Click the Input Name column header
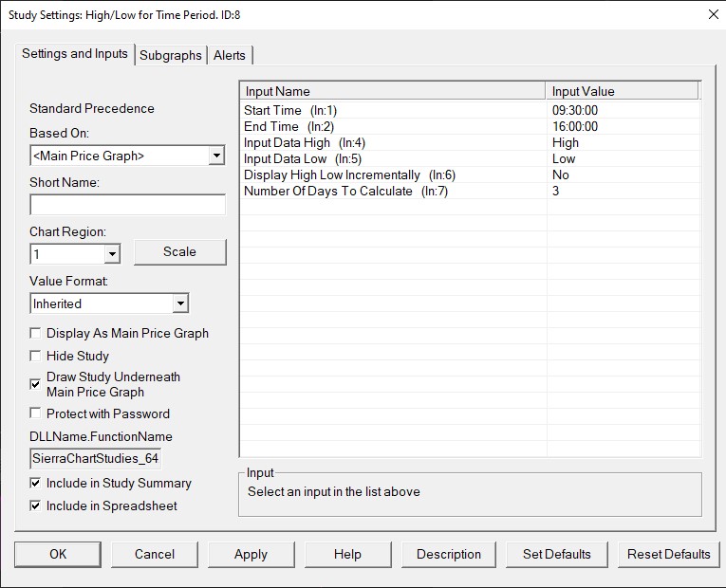726x588 pixels. tap(393, 91)
